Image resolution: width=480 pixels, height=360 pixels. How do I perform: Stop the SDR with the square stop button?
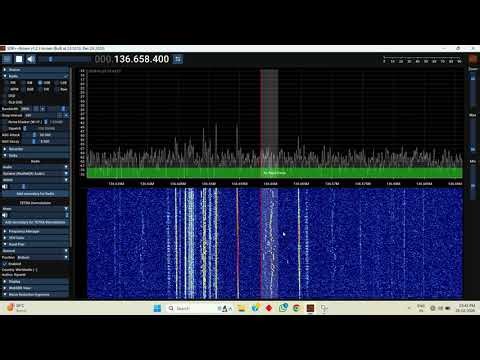tap(19, 59)
